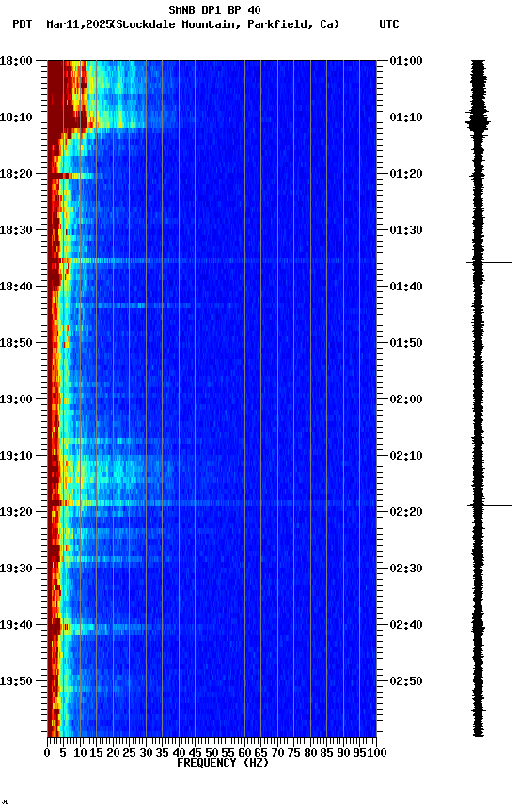Click 'Stockdale Mountain, Parkfield, Ca' location text

tap(227, 24)
